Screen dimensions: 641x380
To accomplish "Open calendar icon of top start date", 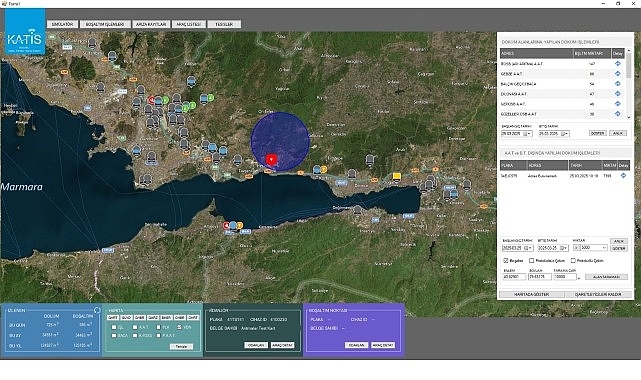I will click(x=526, y=134).
